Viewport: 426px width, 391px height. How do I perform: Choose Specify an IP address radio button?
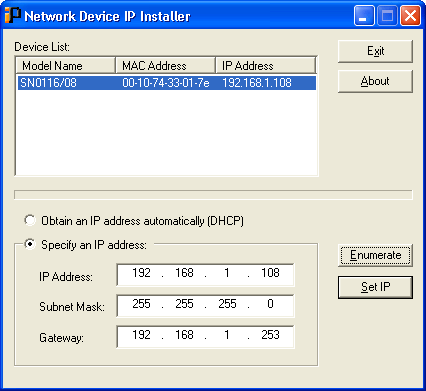pos(30,244)
